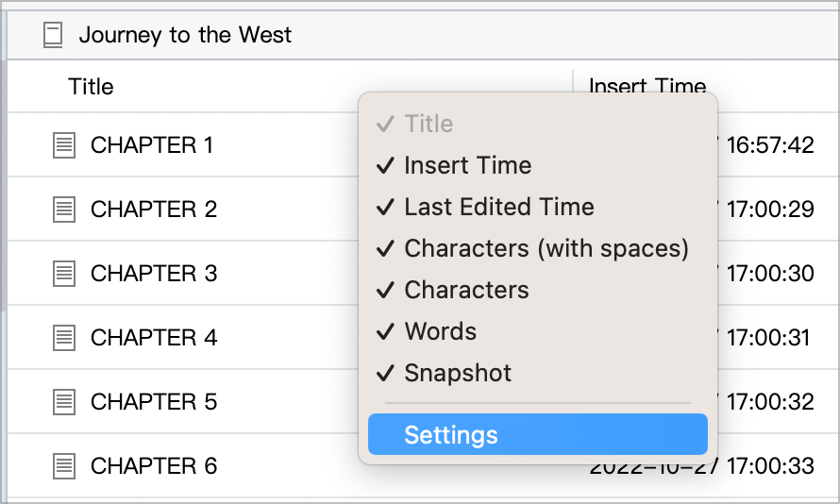Screen dimensions: 840x504
Task: Uncheck the Last Edited Time column option
Action: pos(538,207)
